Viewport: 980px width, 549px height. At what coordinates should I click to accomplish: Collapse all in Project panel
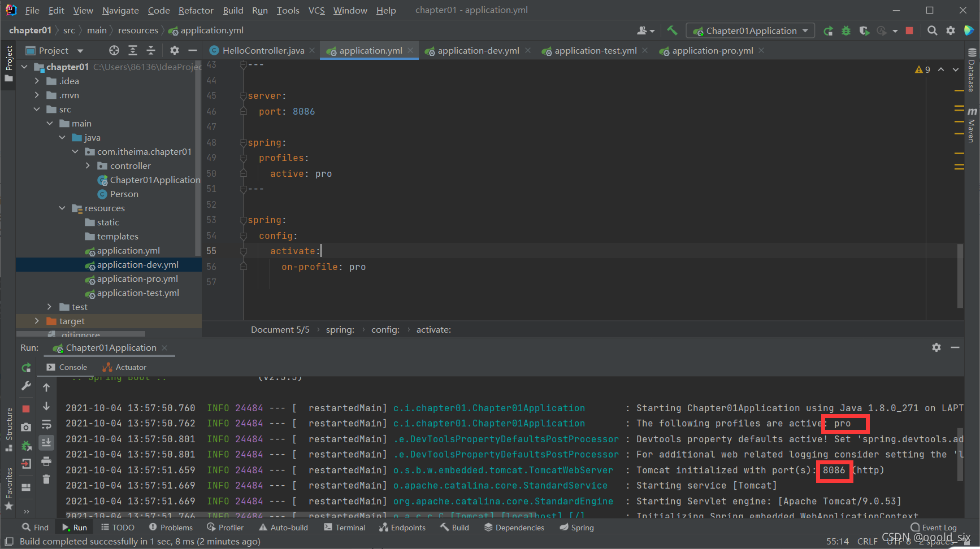tap(151, 50)
